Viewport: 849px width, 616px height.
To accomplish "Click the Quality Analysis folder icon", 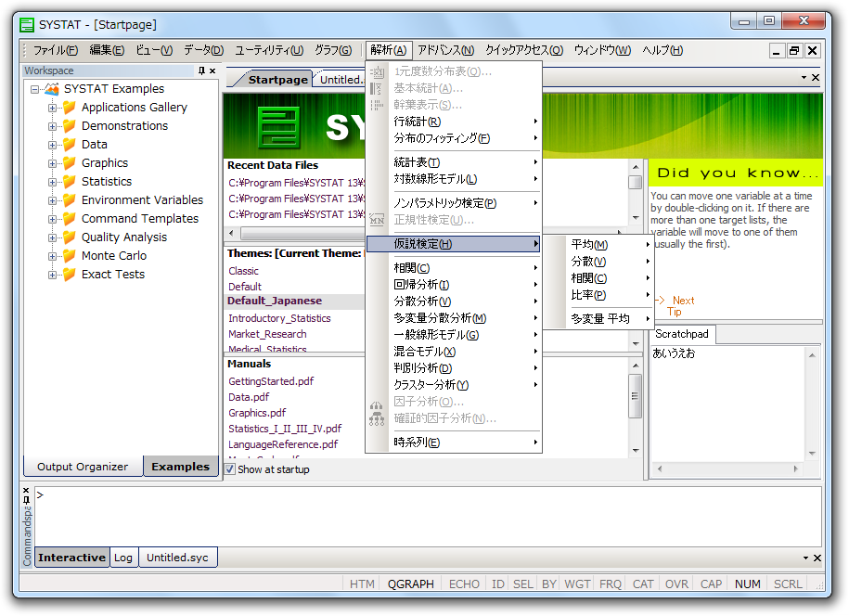I will click(x=70, y=237).
